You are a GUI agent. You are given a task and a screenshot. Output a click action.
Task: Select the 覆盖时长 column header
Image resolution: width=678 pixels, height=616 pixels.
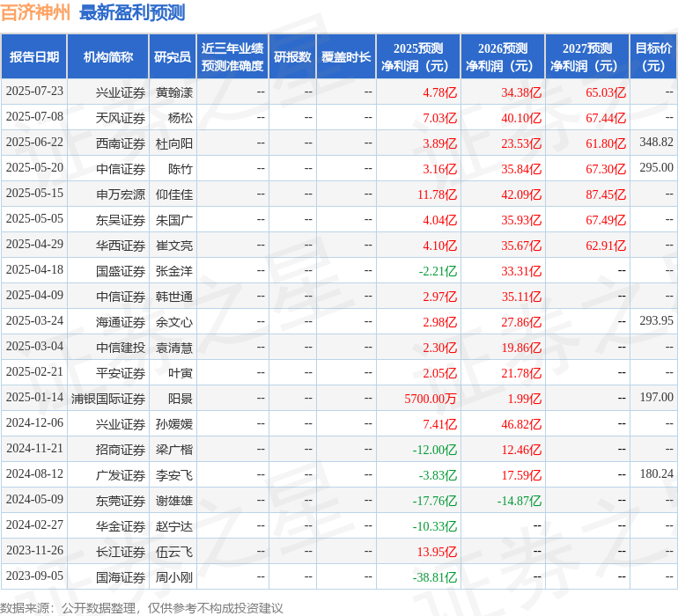coord(346,56)
